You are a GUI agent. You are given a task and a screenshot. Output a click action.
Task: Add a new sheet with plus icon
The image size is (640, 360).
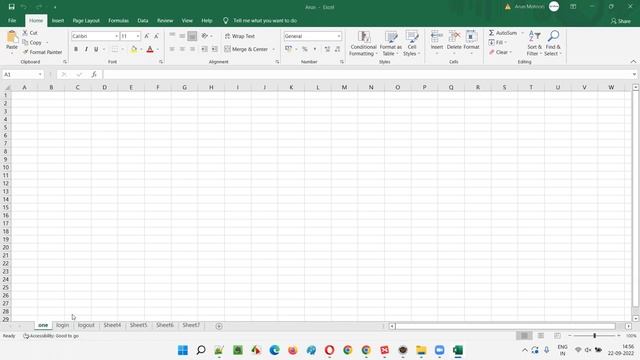point(219,326)
